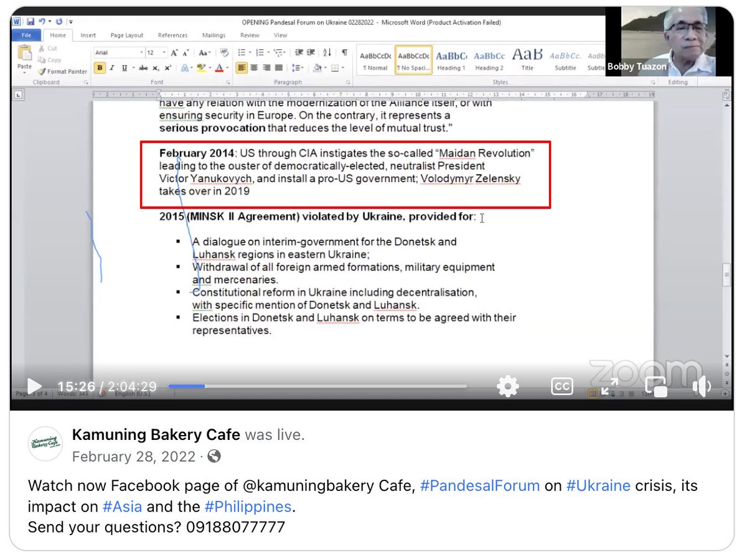Apply the Heading 2 style
The width and height of the screenshot is (747, 560).
tap(489, 60)
